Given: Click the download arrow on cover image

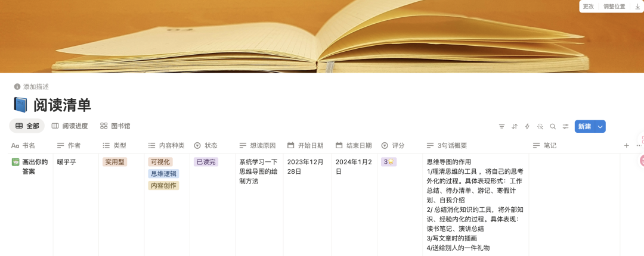Looking at the screenshot, I should click(637, 7).
